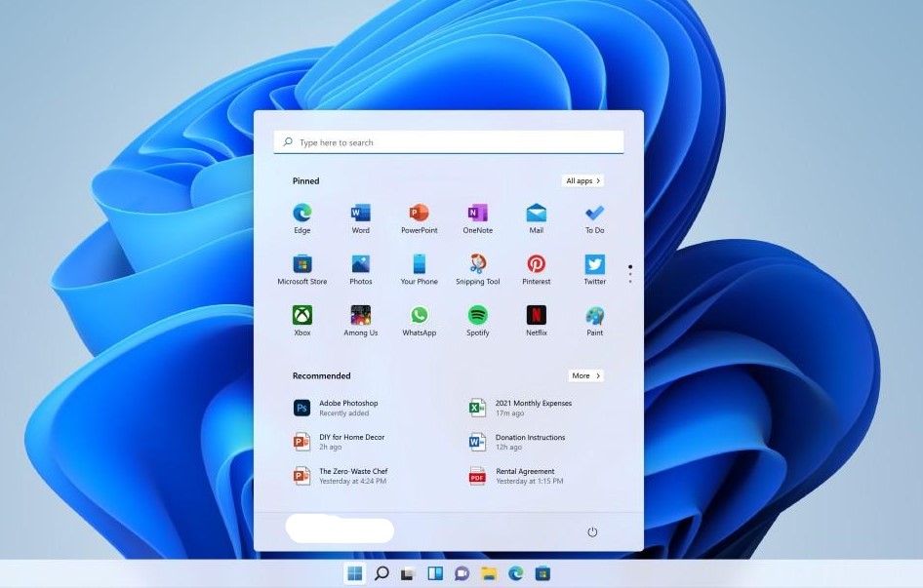
Task: Open the Photos app
Action: 360,269
